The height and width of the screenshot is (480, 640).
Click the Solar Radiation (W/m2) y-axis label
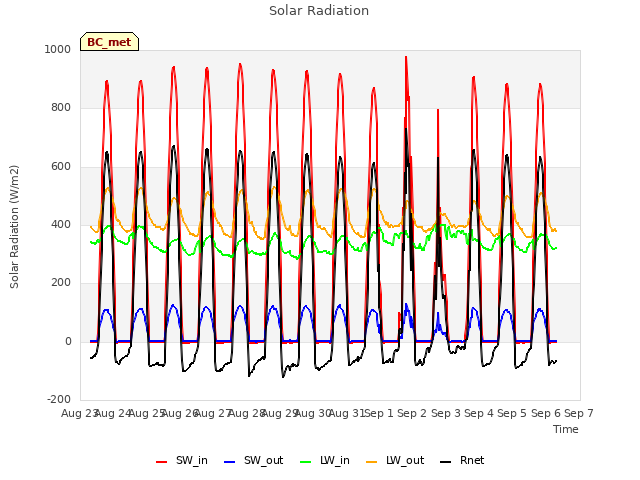14,227
